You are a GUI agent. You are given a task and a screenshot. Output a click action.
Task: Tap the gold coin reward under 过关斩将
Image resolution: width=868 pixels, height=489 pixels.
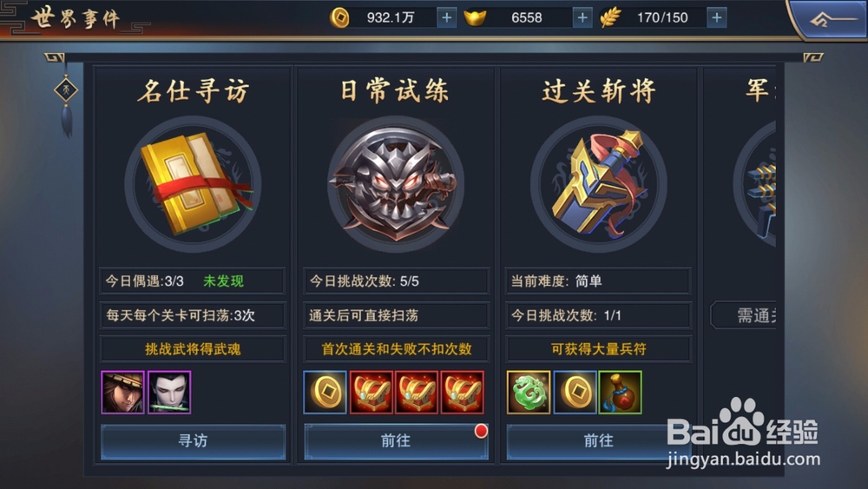[575, 392]
